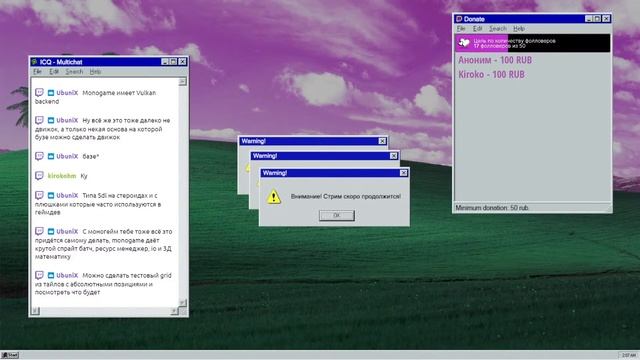Click username UbuniX on 'Monogame имеет Vulkan' message
This screenshot has height=360, width=640.
tap(67, 93)
